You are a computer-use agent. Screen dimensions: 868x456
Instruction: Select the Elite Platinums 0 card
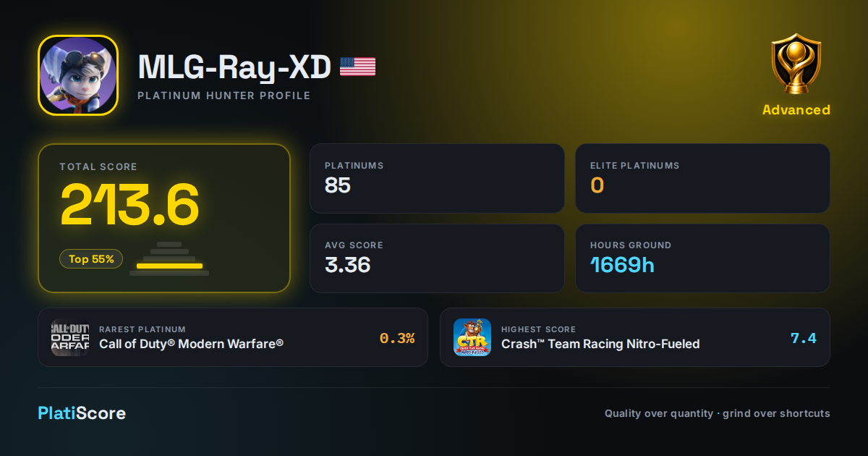[702, 178]
